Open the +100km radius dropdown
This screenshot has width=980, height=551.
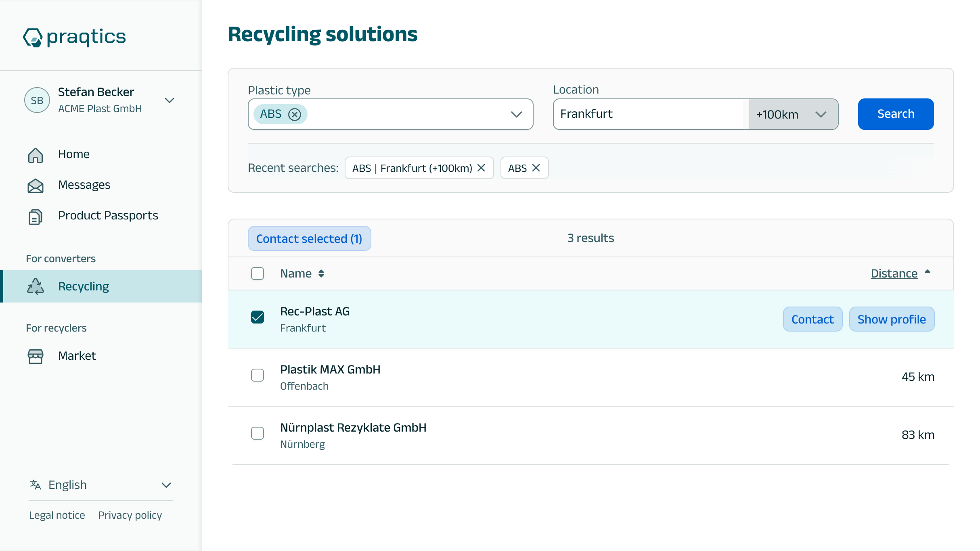click(793, 114)
